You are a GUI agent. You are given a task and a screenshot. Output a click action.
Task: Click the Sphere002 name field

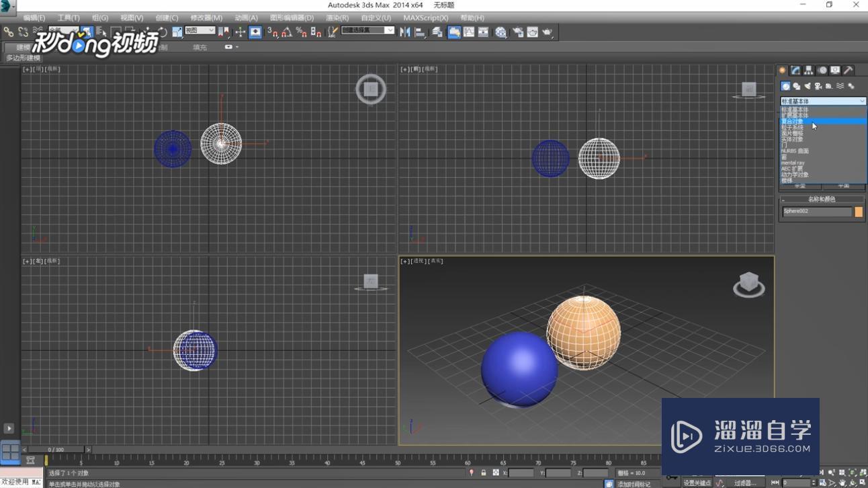click(x=814, y=212)
